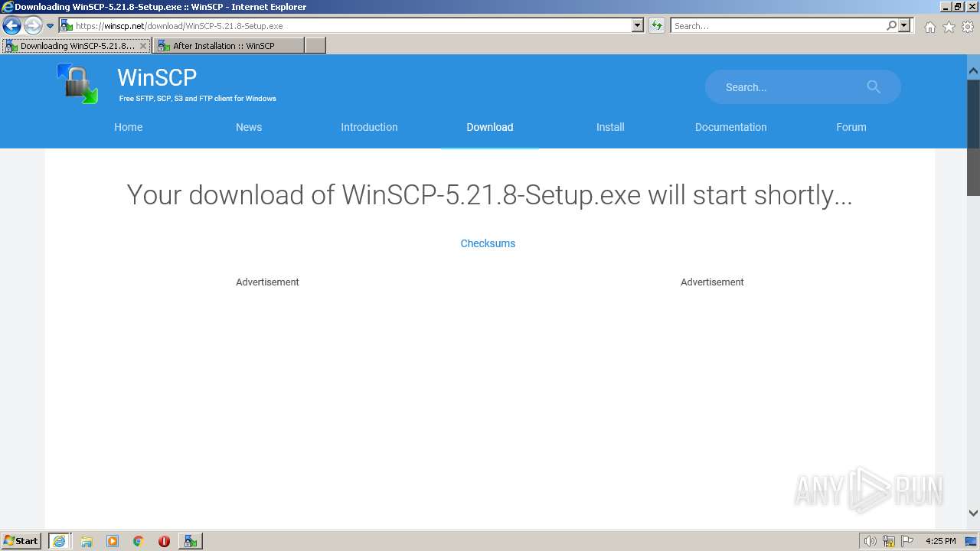Open the Download navigation item
The width and height of the screenshot is (980, 551).
coord(490,127)
